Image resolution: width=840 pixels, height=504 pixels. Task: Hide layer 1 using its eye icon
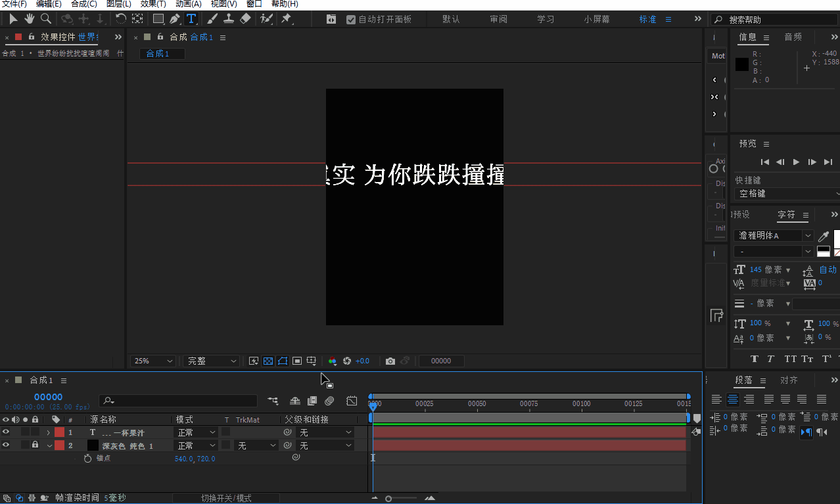(x=6, y=432)
